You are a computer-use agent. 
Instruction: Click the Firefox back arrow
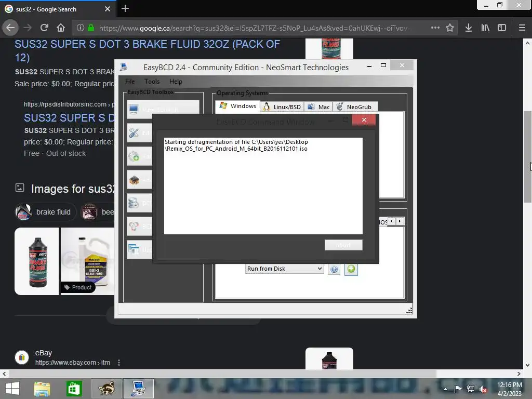(10, 28)
